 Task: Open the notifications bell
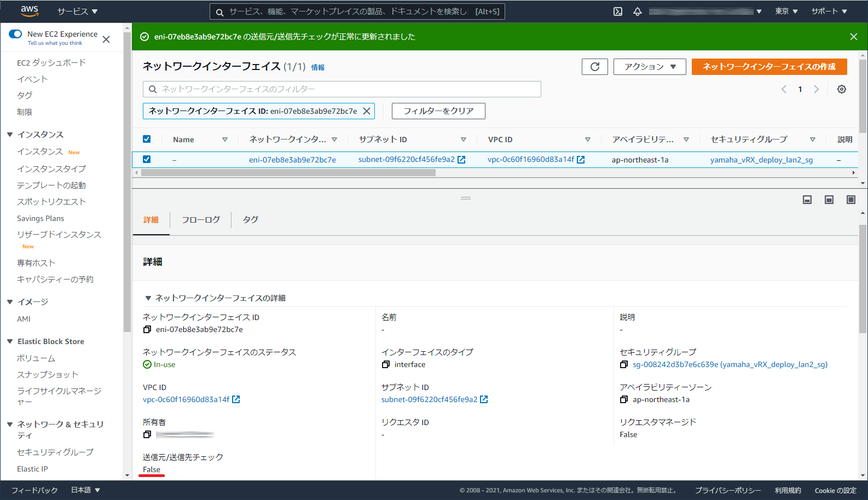pos(638,11)
